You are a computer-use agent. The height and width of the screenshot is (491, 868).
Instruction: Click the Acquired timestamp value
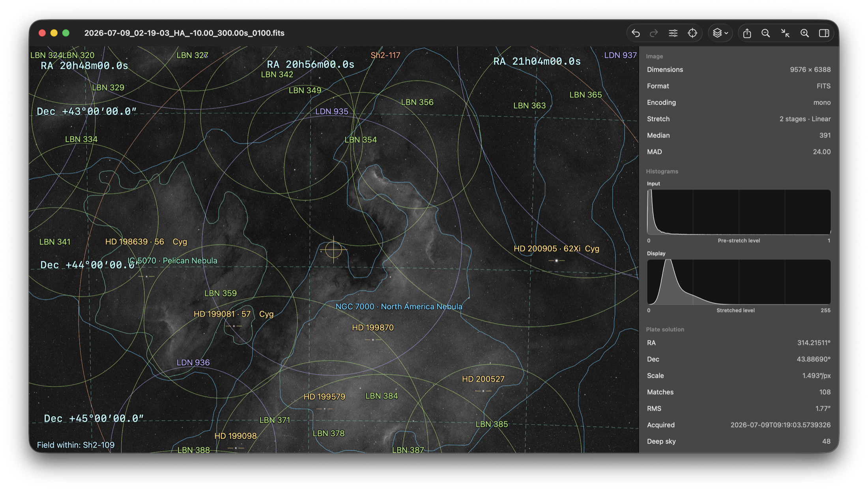coord(780,425)
